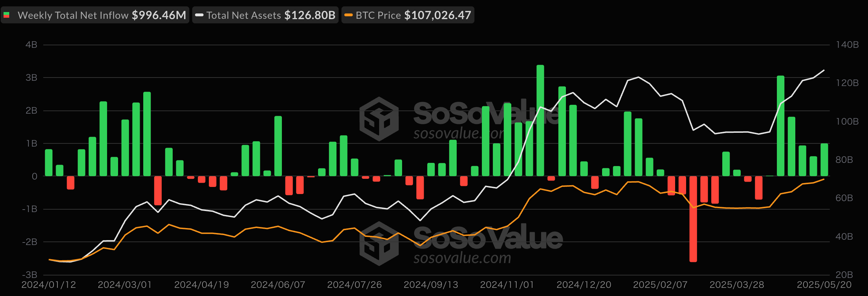Select the first green bar at 2024/01/12
The height and width of the screenshot is (296, 868).
(49, 163)
